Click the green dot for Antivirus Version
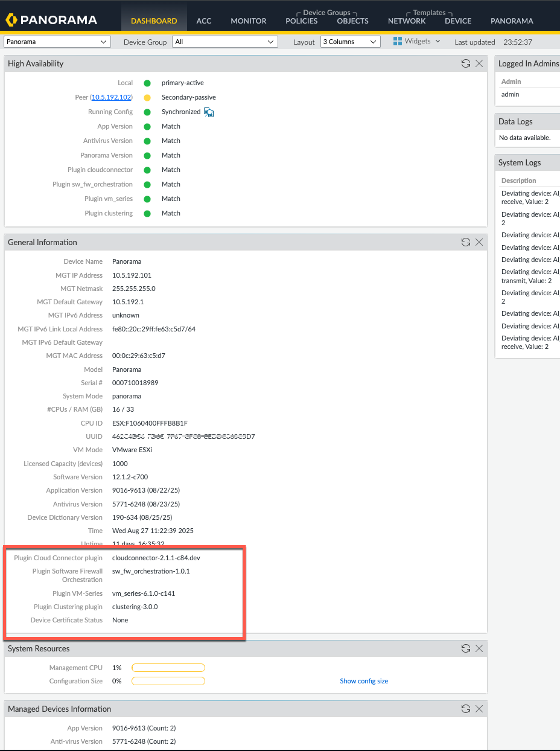 (147, 141)
